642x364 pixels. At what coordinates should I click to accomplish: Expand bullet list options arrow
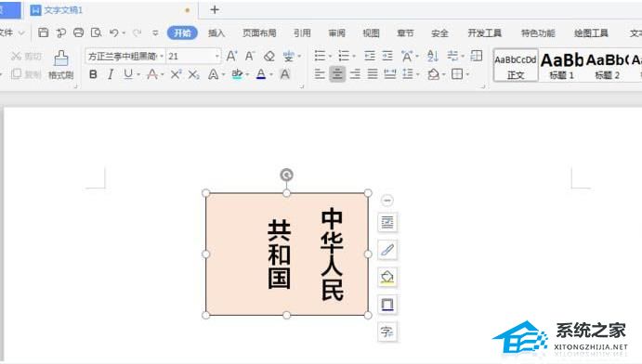[331, 56]
